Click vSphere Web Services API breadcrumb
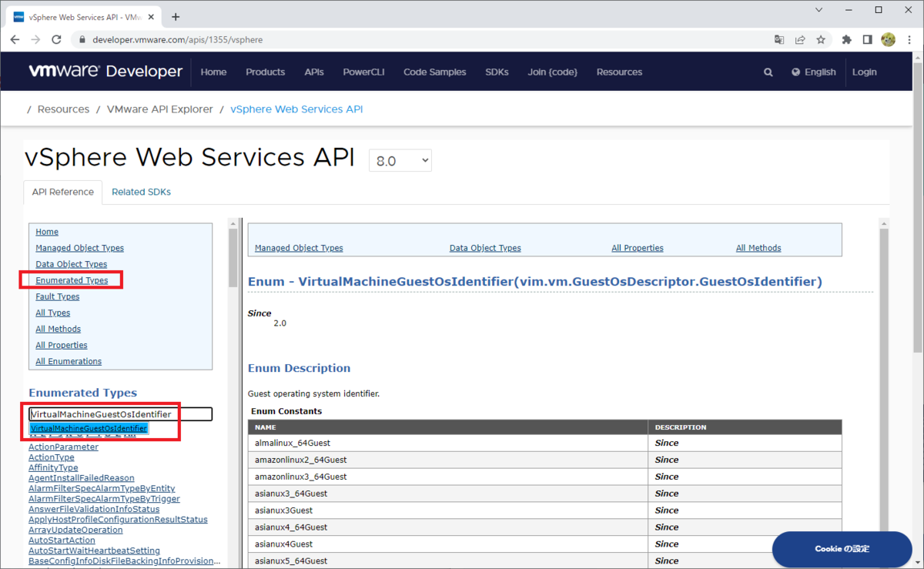 click(x=296, y=109)
